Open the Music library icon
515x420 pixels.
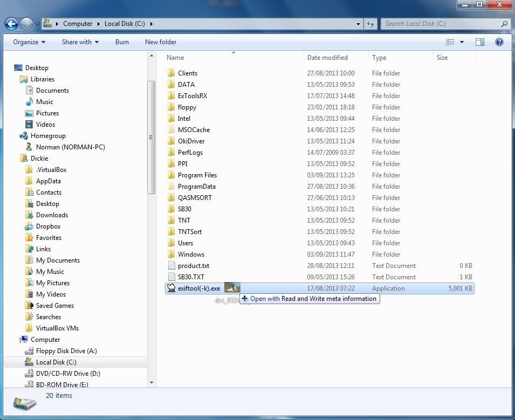(29, 101)
